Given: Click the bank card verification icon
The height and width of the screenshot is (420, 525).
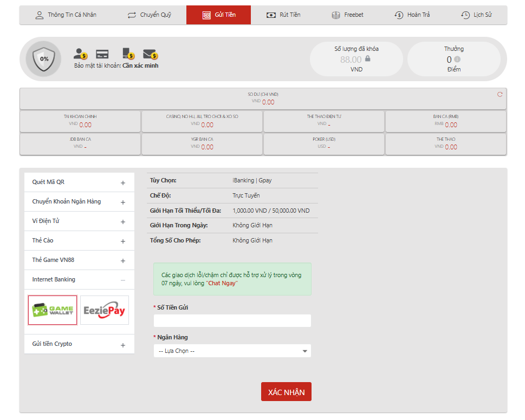Looking at the screenshot, I should point(102,54).
